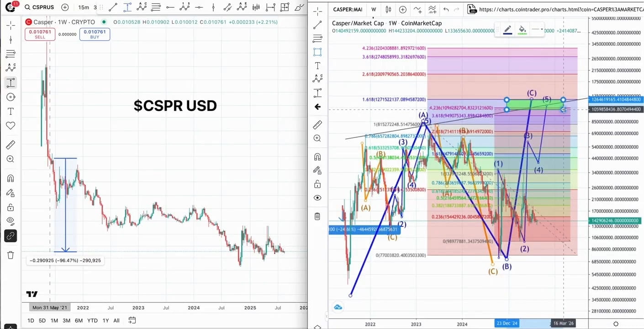Remove drawings using the trash icon
Image resolution: width=644 pixels, height=329 pixels.
click(x=317, y=216)
